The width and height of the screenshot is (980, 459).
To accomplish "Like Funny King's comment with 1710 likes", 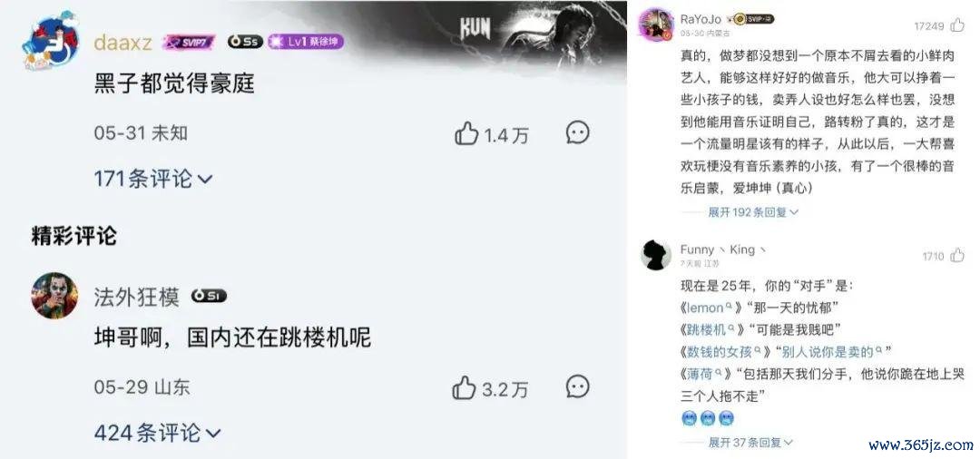I will click(957, 256).
